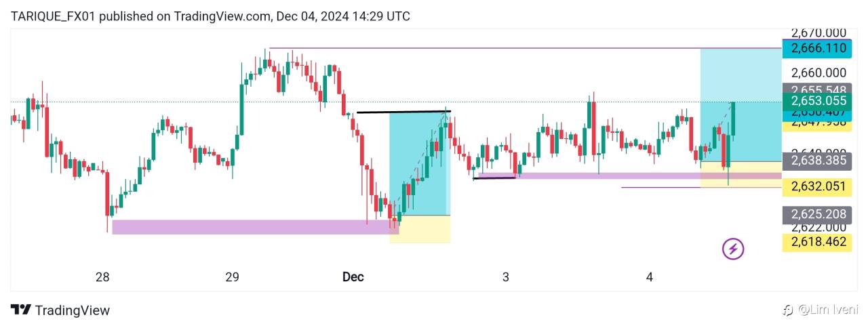Click the black trendline above Dec trade
The height and width of the screenshot is (328, 868).
coord(403,111)
